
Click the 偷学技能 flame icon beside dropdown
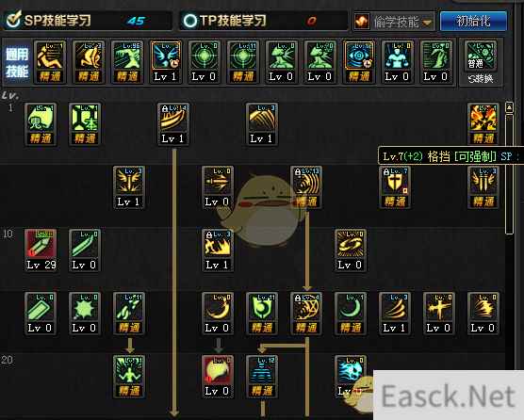coord(362,22)
